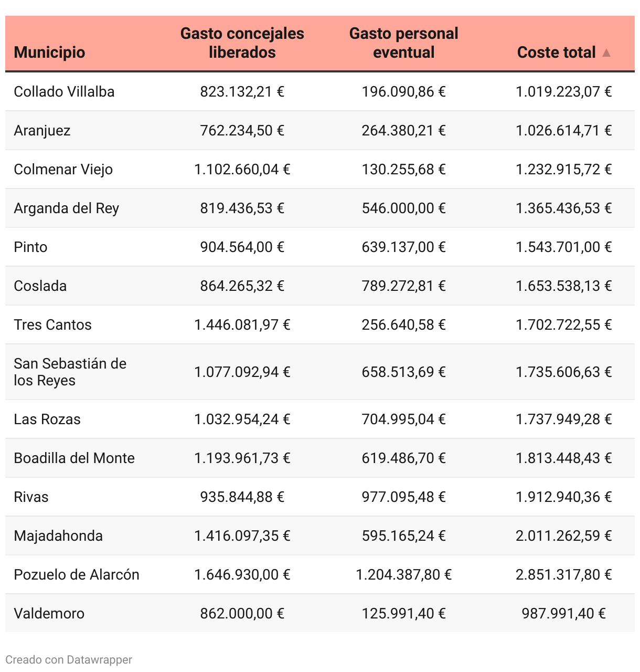The image size is (640, 672).
Task: Select Las Rozas total 1.737.949,28 €
Action: [x=563, y=419]
